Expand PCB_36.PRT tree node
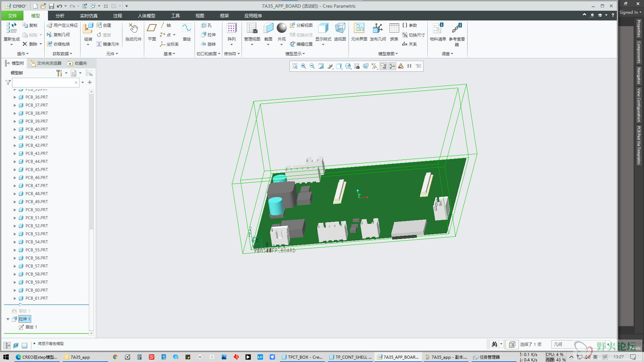The width and height of the screenshot is (644, 362). pos(15,97)
